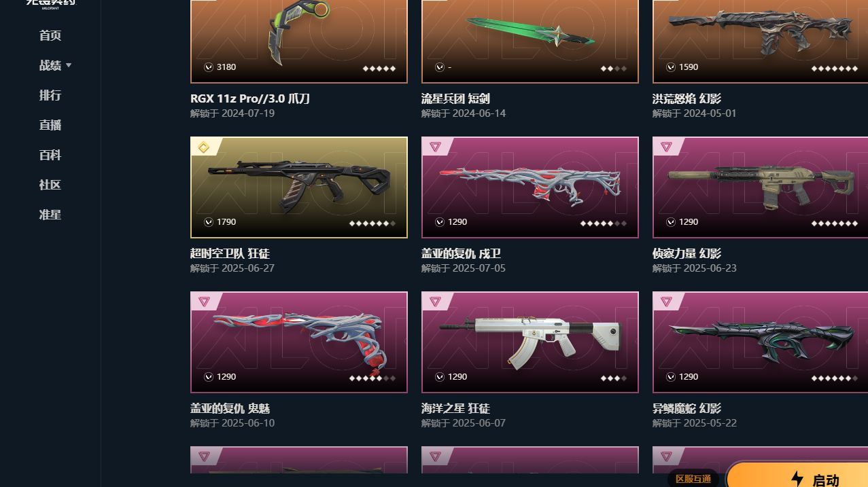The width and height of the screenshot is (868, 487).
Task: Expand the 战绩 dropdown arrow
Action: click(69, 65)
